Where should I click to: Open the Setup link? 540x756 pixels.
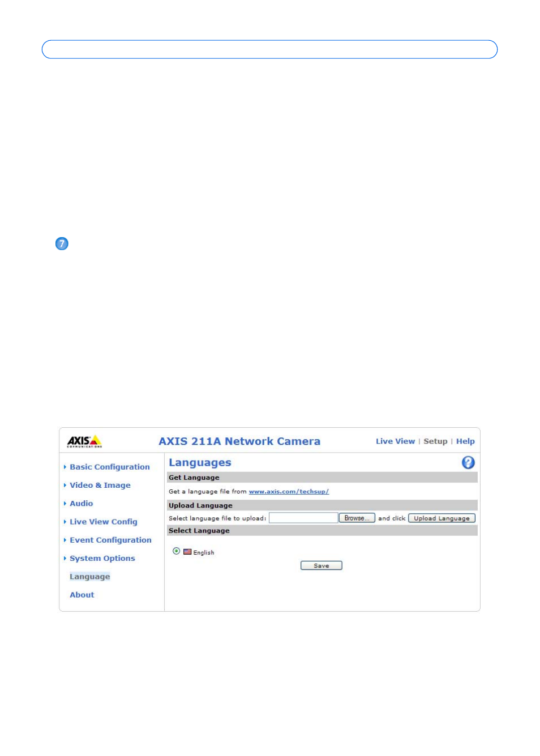tap(435, 441)
